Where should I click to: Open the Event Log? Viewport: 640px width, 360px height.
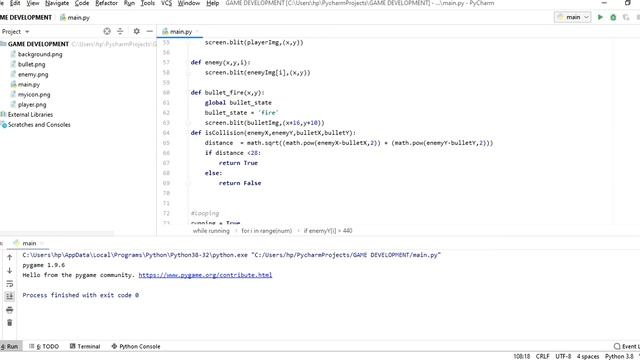(x=627, y=347)
